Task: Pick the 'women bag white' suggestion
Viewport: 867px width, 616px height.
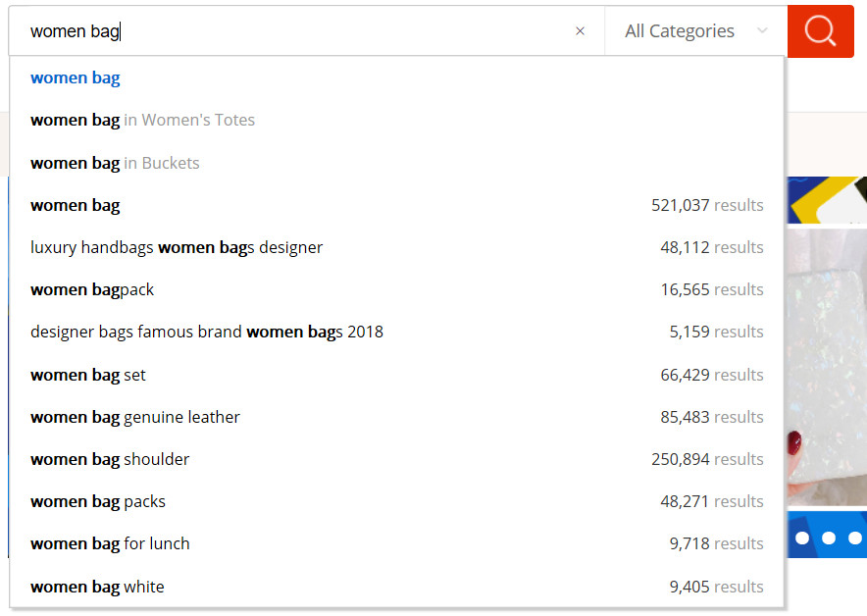Action: pyautogui.click(x=97, y=587)
